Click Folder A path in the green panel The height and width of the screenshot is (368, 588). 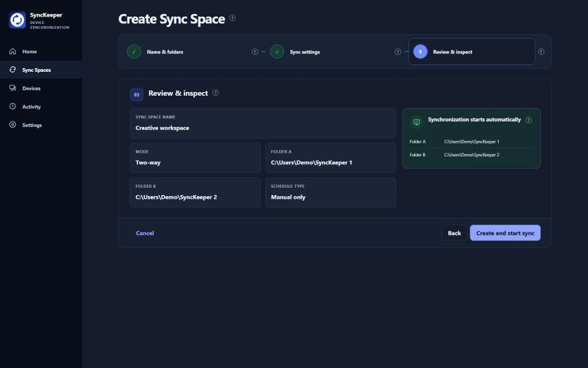coord(472,142)
